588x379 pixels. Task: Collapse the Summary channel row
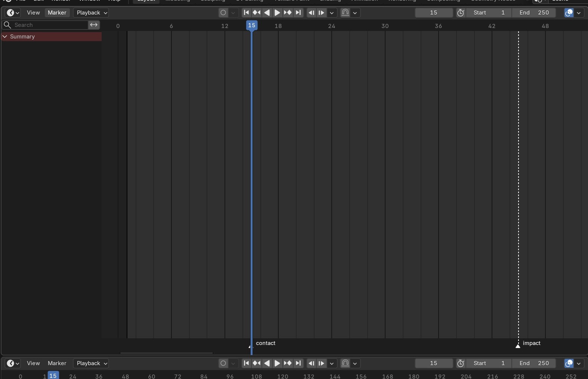coord(5,37)
